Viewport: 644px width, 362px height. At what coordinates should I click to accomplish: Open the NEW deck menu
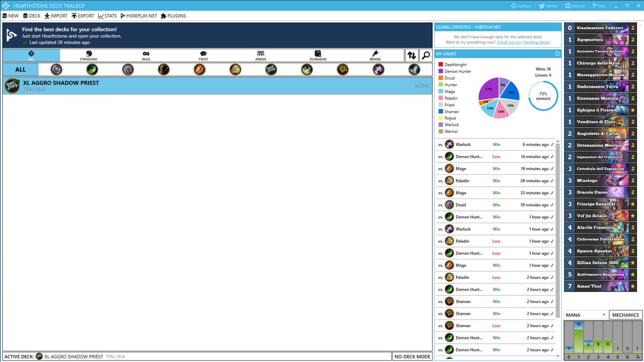[10, 16]
